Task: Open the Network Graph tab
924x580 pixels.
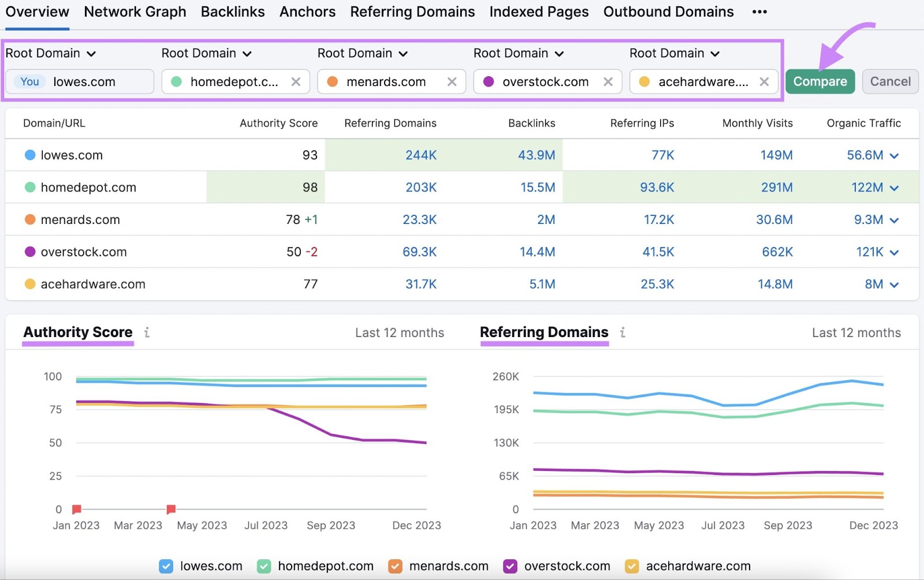Action: tap(135, 12)
